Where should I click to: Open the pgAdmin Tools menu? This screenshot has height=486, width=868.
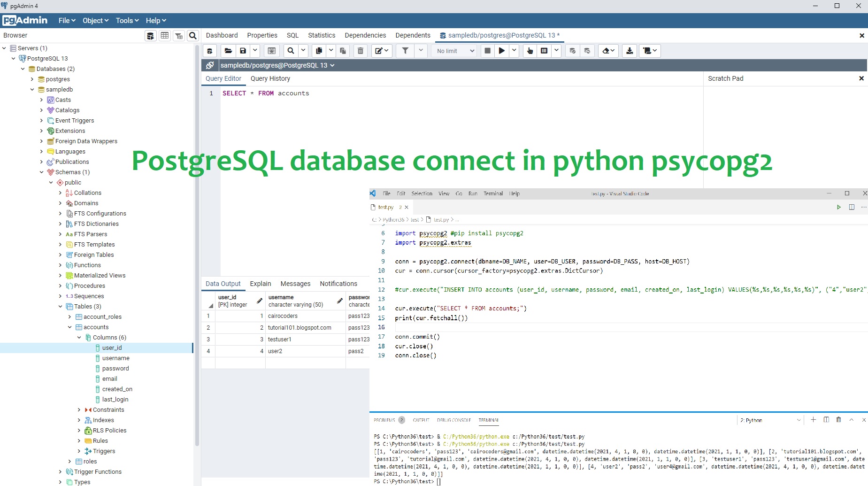click(x=127, y=21)
